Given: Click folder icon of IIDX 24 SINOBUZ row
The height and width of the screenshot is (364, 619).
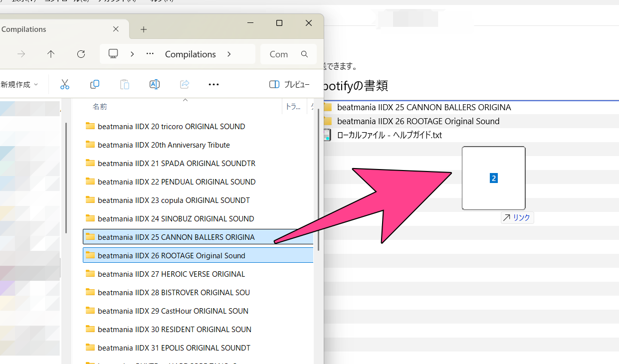Looking at the screenshot, I should (x=90, y=218).
